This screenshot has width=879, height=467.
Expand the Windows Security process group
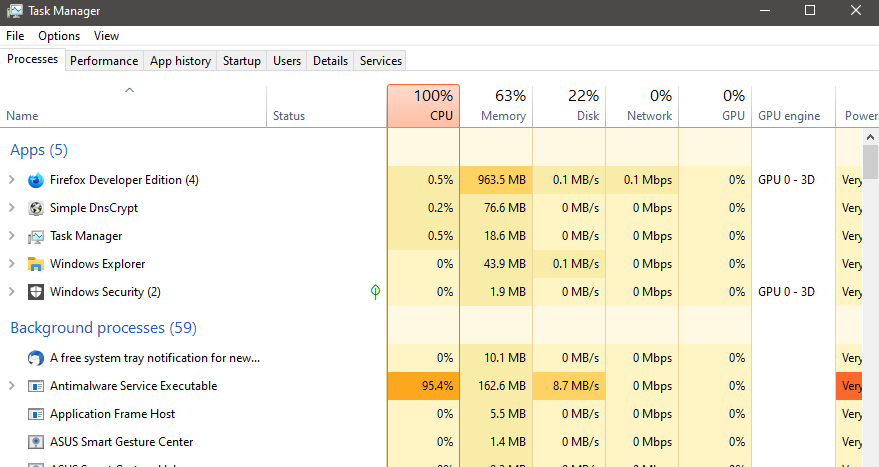coord(12,292)
